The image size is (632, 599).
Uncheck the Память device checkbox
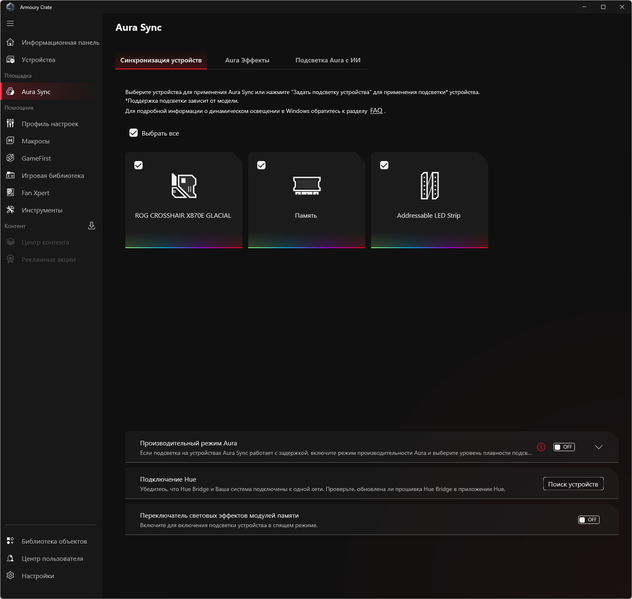[x=261, y=165]
